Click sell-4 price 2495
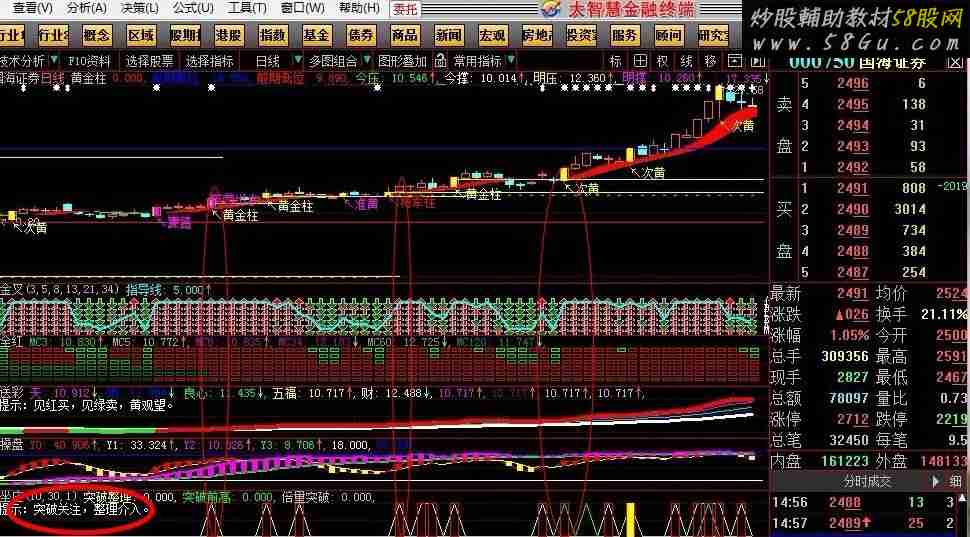The width and height of the screenshot is (970, 537). point(853,105)
